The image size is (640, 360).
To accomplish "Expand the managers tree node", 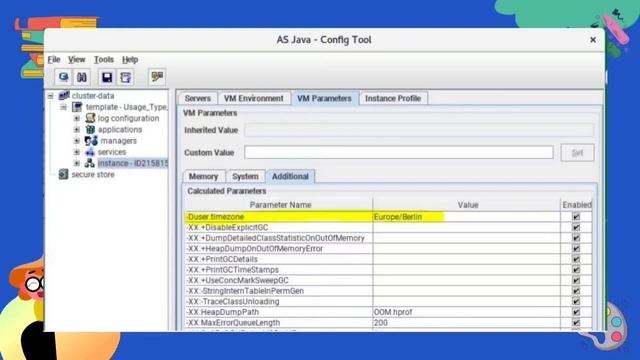I will (x=76, y=141).
